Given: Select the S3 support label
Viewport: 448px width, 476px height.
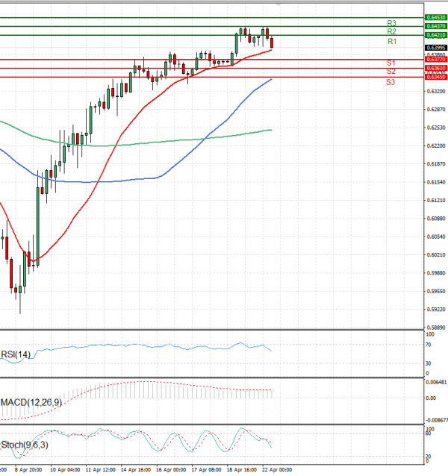Looking at the screenshot, I should 391,82.
